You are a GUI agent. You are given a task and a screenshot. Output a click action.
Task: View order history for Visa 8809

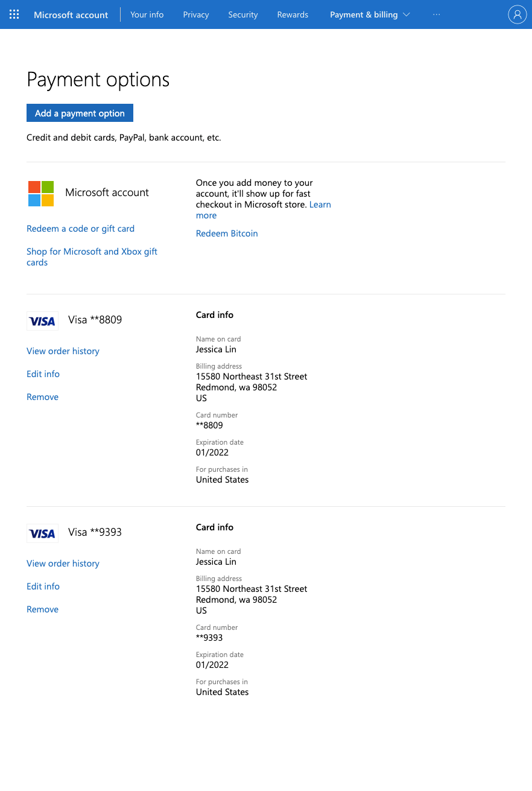tap(63, 351)
